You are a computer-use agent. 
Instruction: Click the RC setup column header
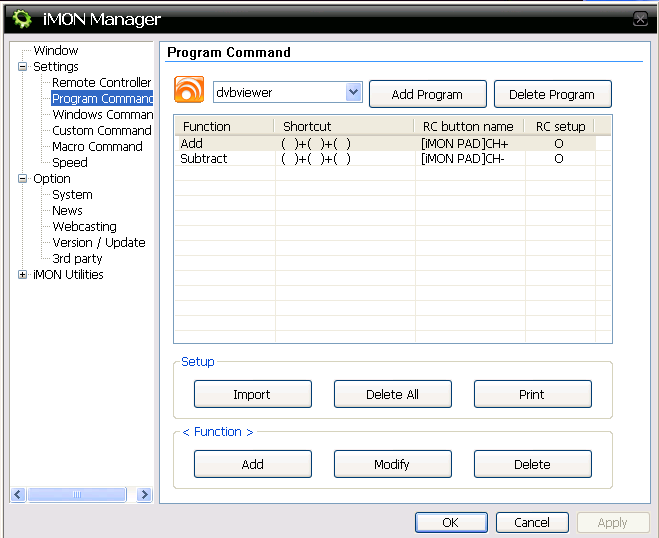coord(559,126)
